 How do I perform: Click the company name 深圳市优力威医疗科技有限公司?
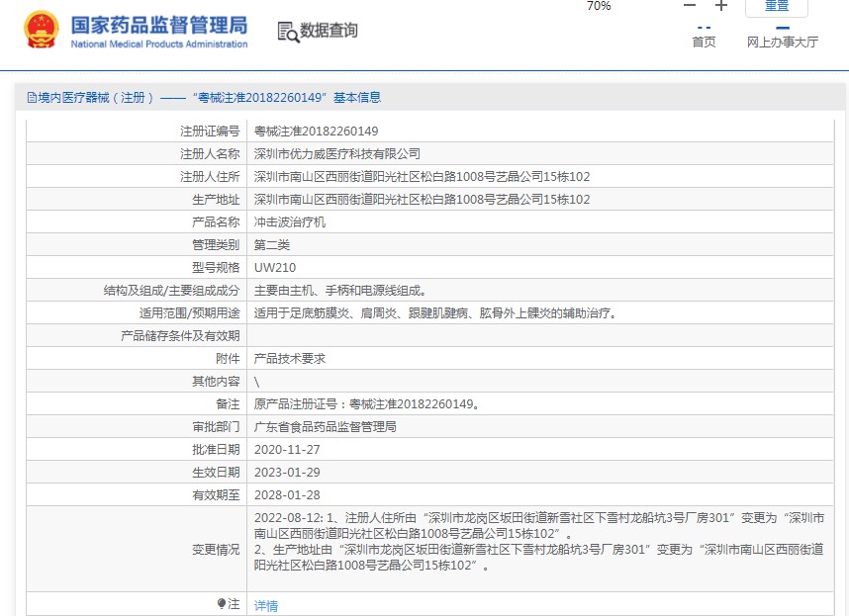pyautogui.click(x=337, y=154)
